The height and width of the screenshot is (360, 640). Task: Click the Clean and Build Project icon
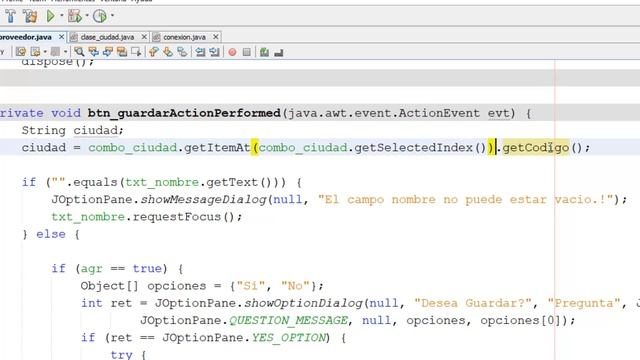pyautogui.click(x=30, y=16)
